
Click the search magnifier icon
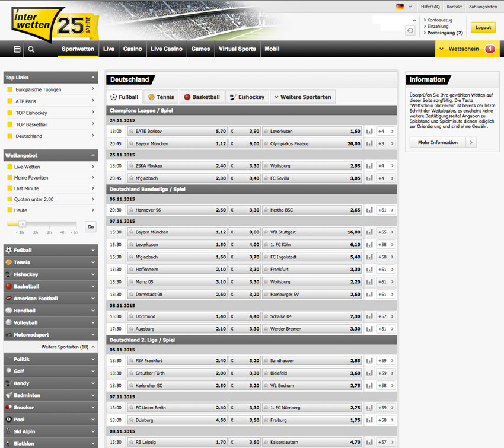(x=31, y=49)
